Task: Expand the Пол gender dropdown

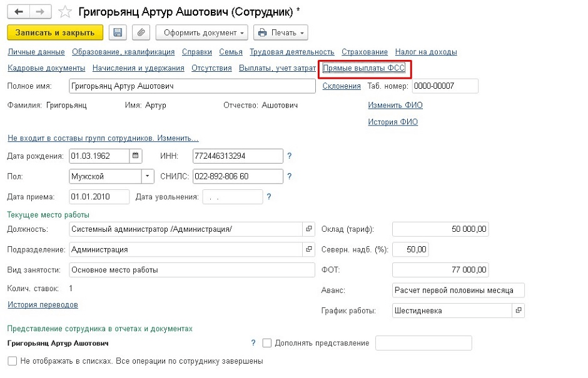Action: (148, 176)
